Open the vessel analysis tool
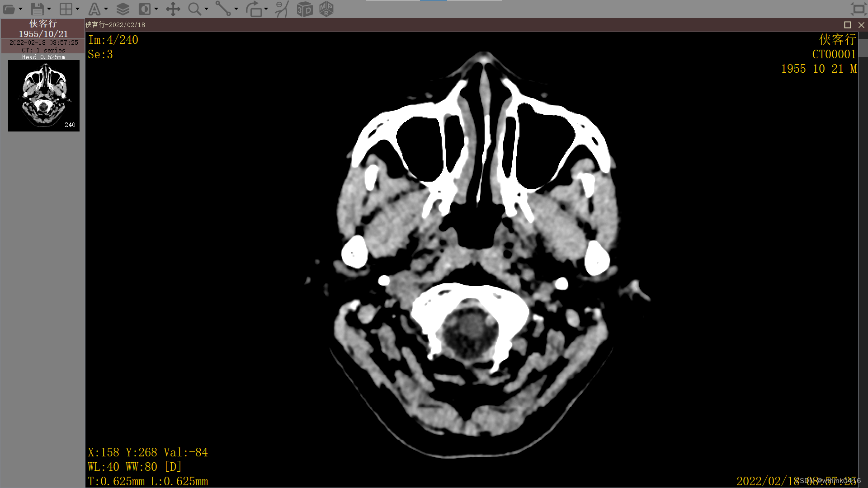 (x=282, y=9)
